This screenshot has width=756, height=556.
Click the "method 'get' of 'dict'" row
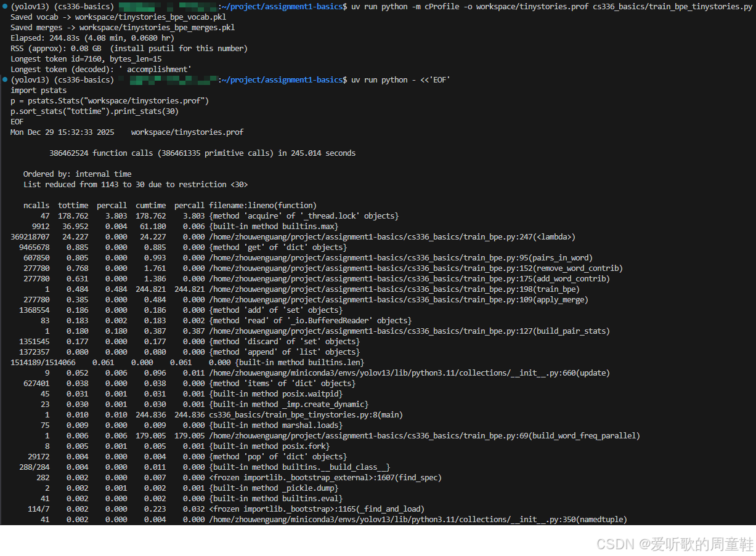click(183, 248)
